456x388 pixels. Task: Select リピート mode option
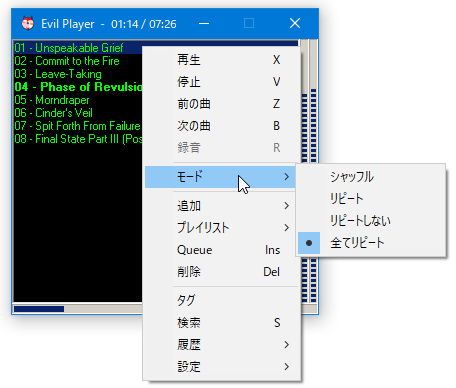click(371, 199)
